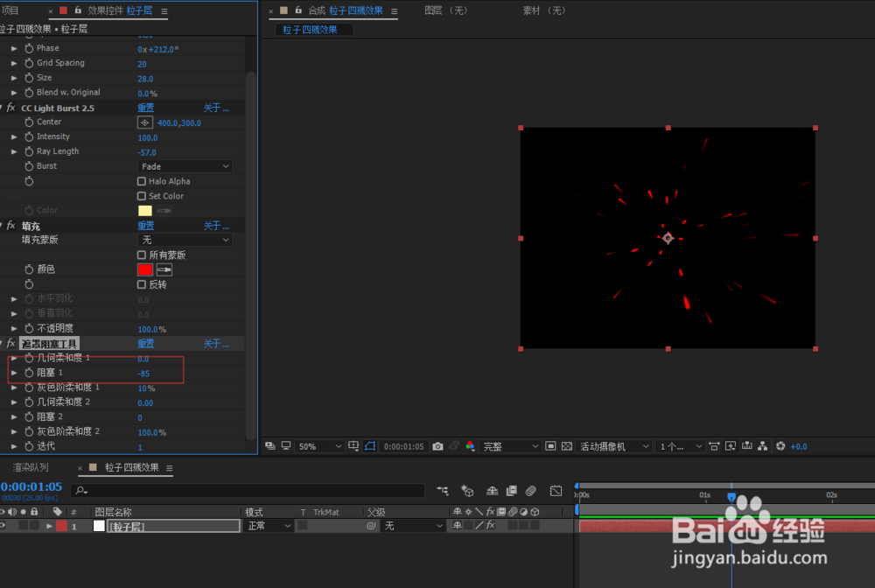The width and height of the screenshot is (875, 588).
Task: Click the snapshot camera icon in viewer
Action: [438, 446]
